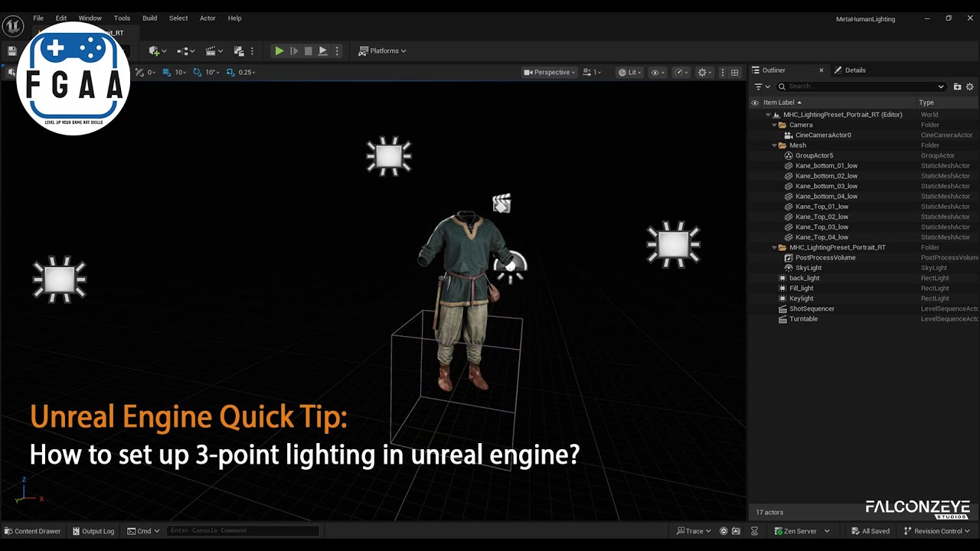
Task: Open the Blueprints toolbar menu
Action: pyautogui.click(x=185, y=51)
